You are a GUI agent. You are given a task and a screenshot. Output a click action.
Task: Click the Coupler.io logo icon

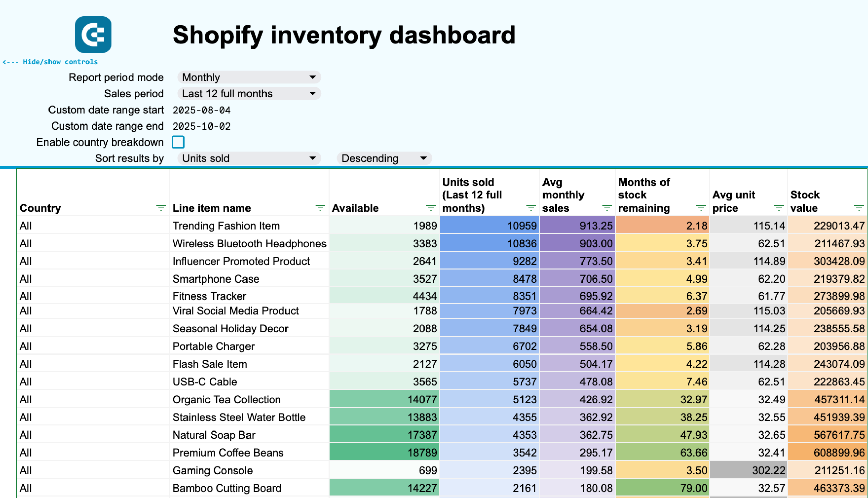(93, 35)
